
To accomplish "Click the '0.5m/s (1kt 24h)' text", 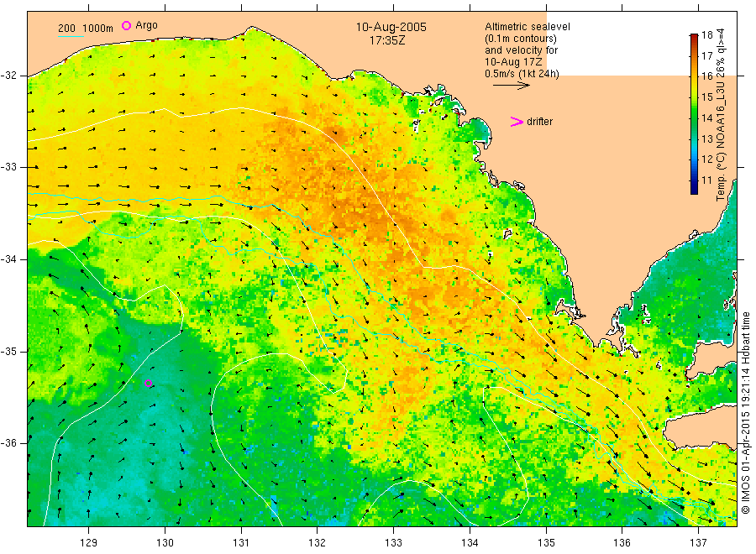I will 522,74.
